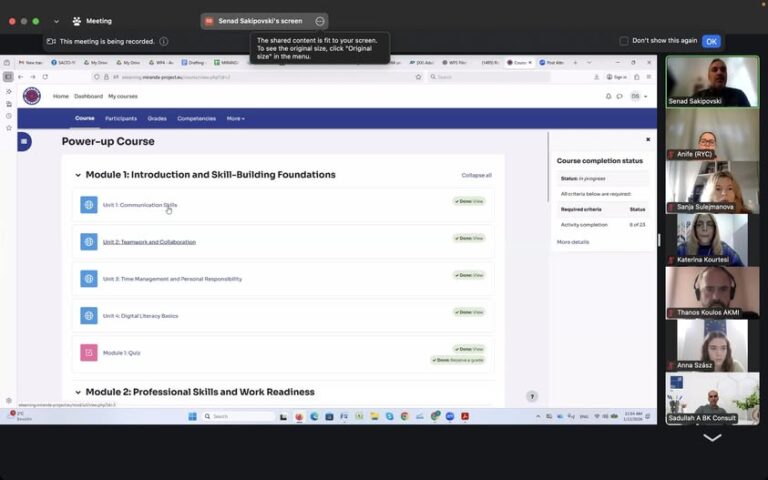Click the Unit 4 Digital Literacy icon

[89, 316]
